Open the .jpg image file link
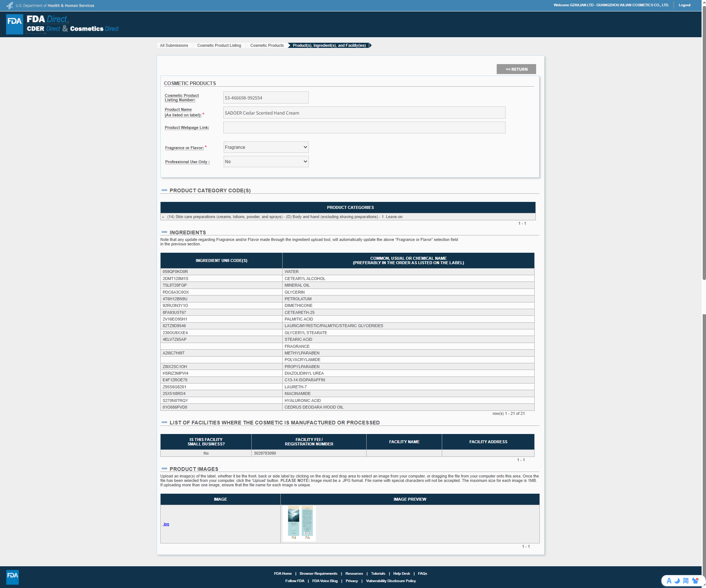Viewport: 706px width, 588px height. 166,524
